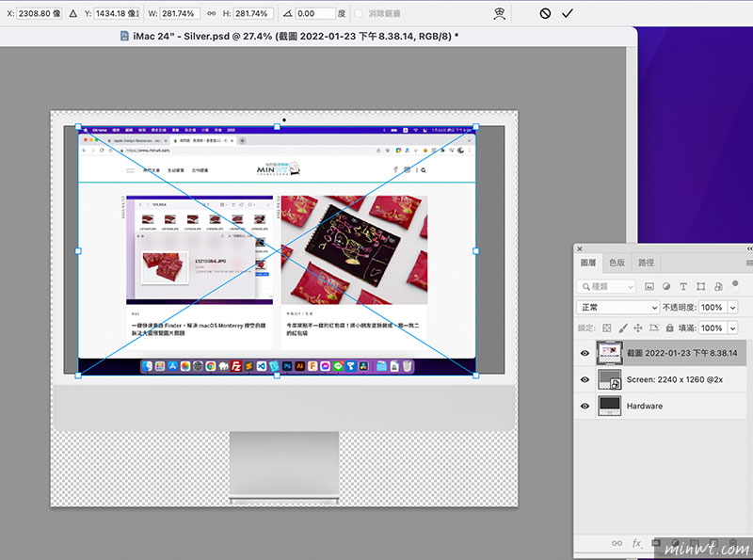
Task: Cancel the transform with the circle-slash icon
Action: click(545, 13)
